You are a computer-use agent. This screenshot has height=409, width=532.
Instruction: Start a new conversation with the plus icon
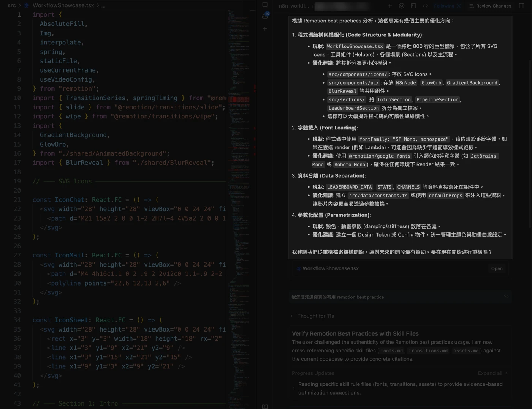(390, 6)
